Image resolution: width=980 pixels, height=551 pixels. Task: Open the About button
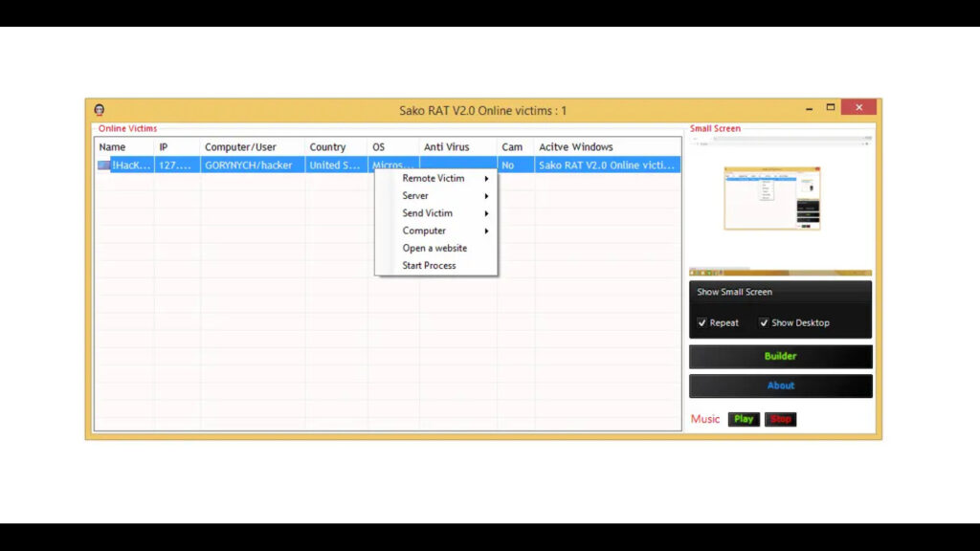(x=781, y=386)
